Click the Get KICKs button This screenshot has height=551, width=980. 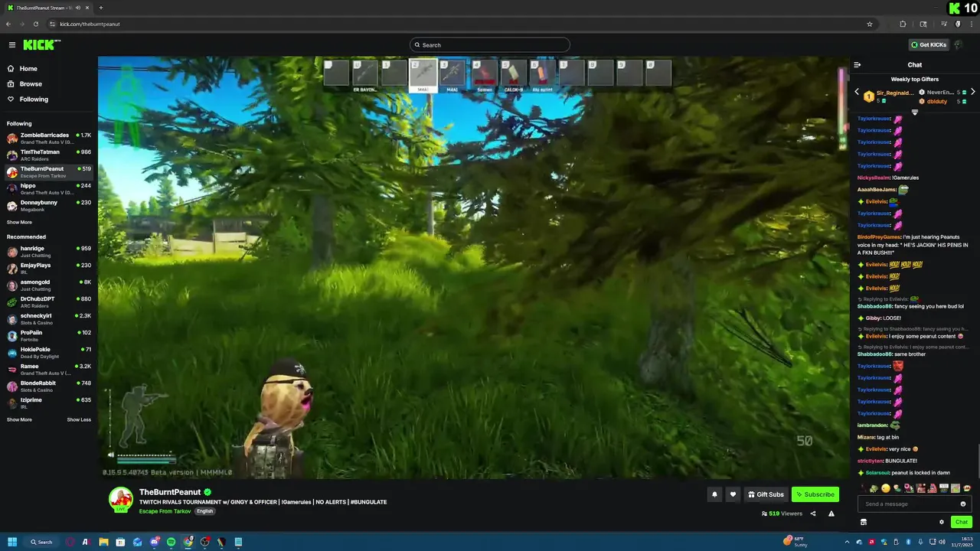929,45
